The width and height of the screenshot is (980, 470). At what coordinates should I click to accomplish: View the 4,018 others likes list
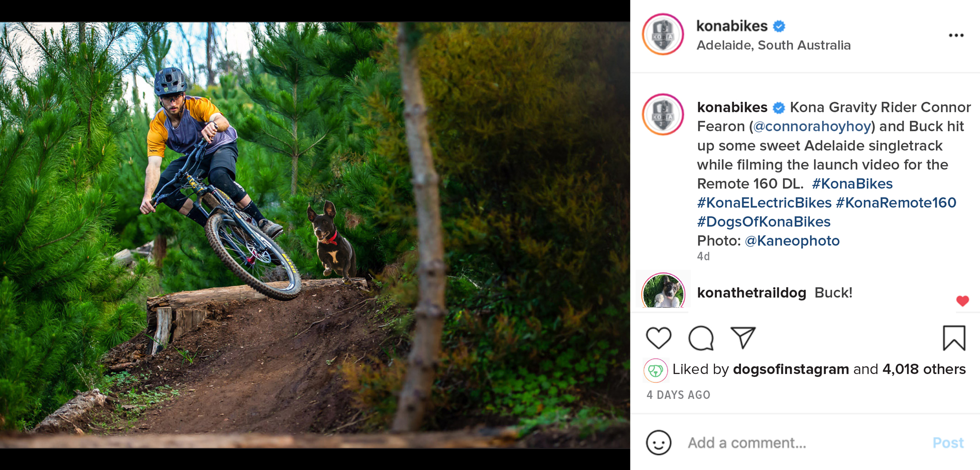point(924,369)
